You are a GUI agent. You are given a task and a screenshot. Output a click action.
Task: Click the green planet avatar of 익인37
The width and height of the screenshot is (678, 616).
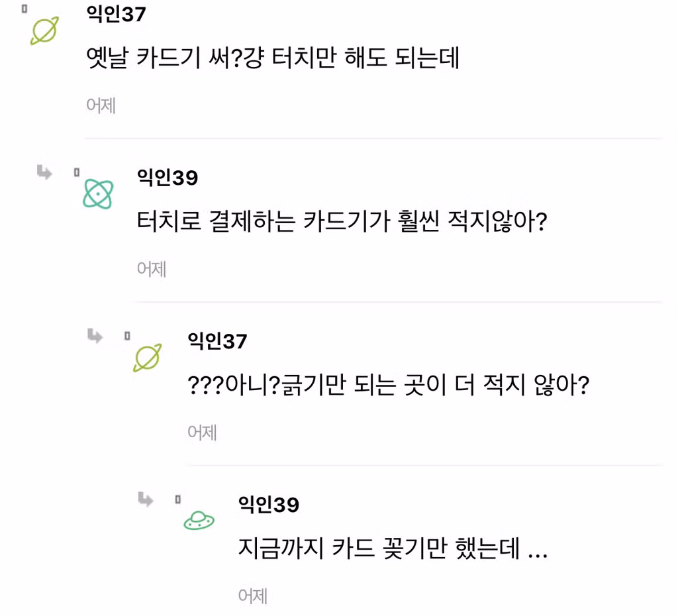click(44, 30)
